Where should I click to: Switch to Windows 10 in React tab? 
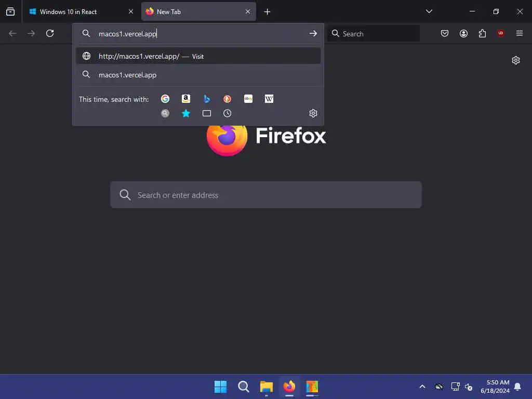[81, 11]
